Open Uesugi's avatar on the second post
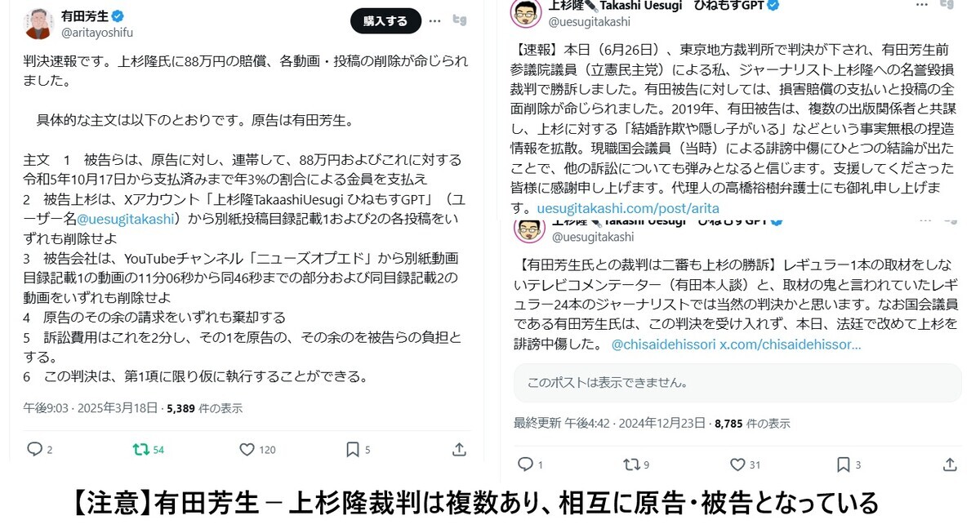Image resolution: width=980 pixels, height=529 pixels. (x=529, y=229)
